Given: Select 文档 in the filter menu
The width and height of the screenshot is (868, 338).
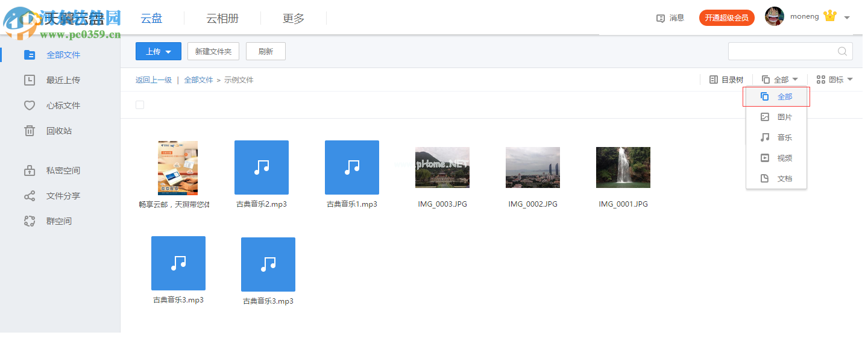Looking at the screenshot, I should pos(776,178).
